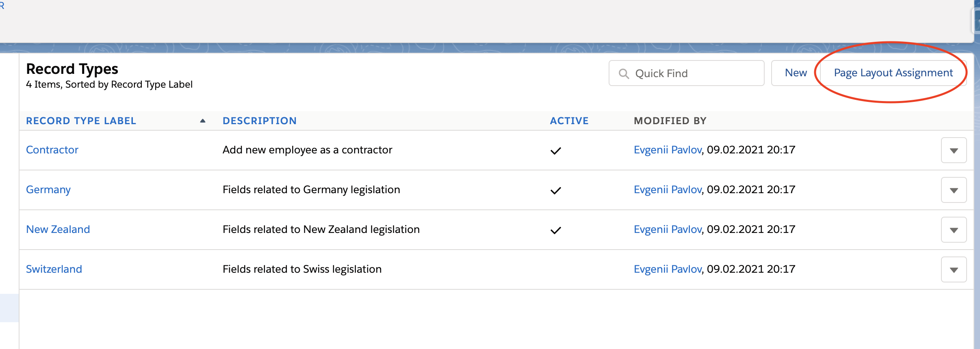Click the New record type button
Screen dimensions: 980x349
[796, 73]
